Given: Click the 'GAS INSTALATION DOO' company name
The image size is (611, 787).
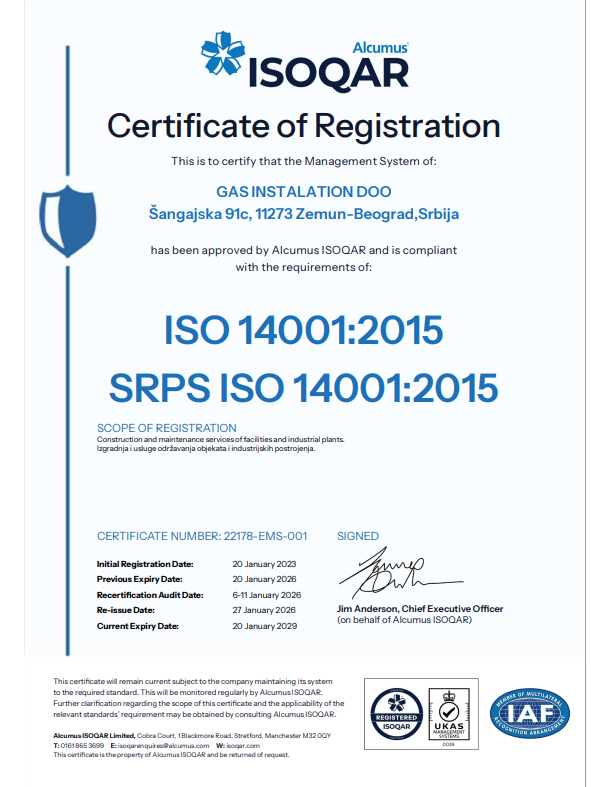Looking at the screenshot, I should tap(304, 192).
